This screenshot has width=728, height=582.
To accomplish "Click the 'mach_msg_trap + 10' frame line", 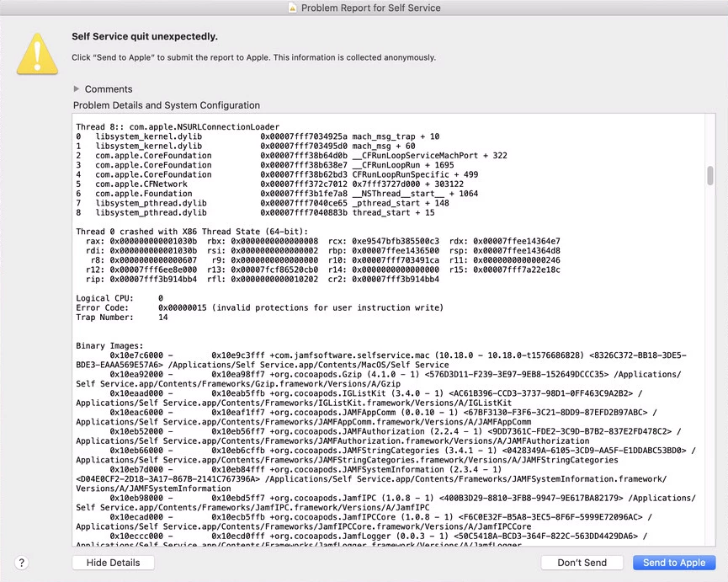I will 258,136.
